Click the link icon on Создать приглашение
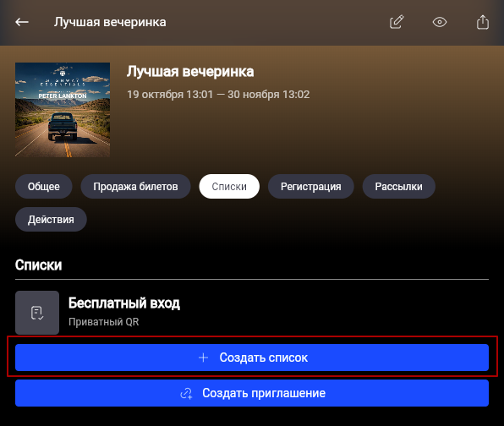Image resolution: width=504 pixels, height=426 pixels. point(186,393)
